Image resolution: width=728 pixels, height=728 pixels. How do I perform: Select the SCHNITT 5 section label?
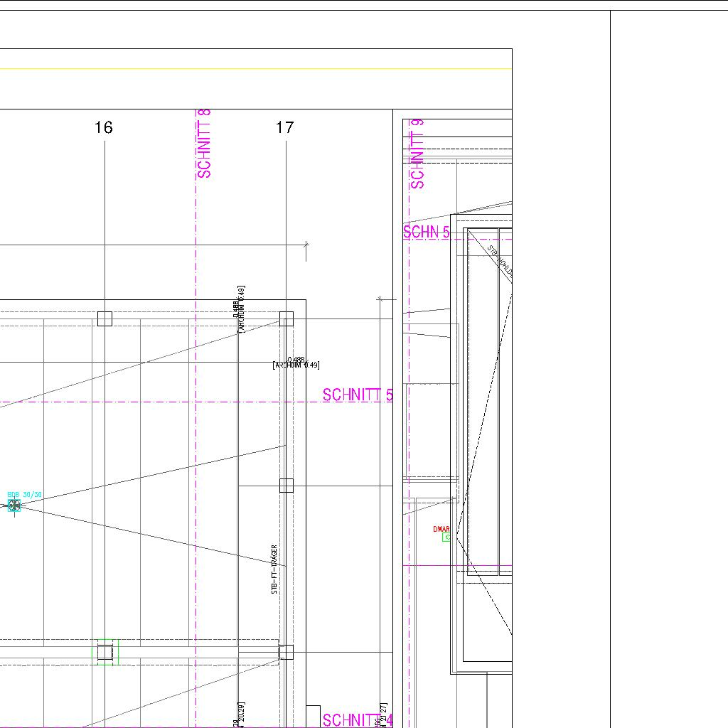click(x=358, y=395)
